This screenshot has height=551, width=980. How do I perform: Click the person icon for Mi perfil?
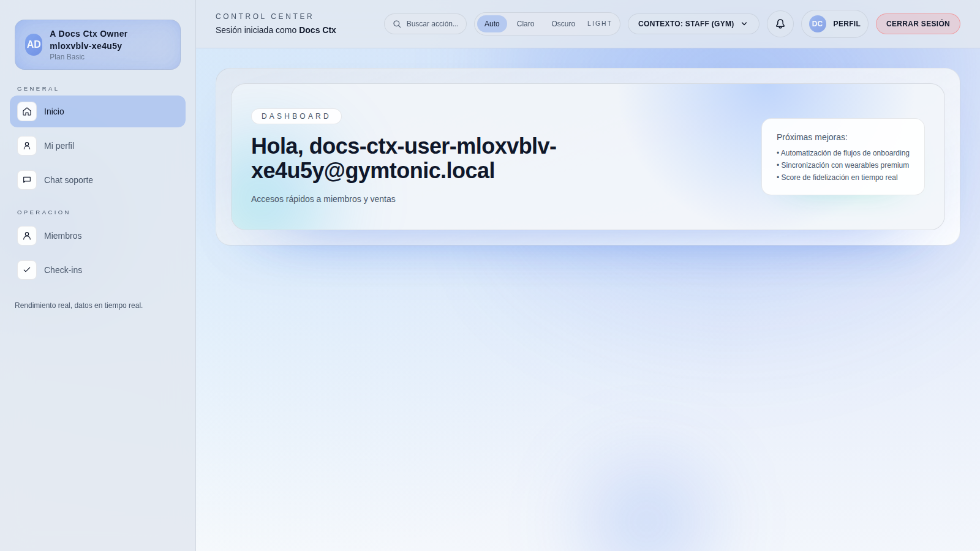click(x=27, y=146)
